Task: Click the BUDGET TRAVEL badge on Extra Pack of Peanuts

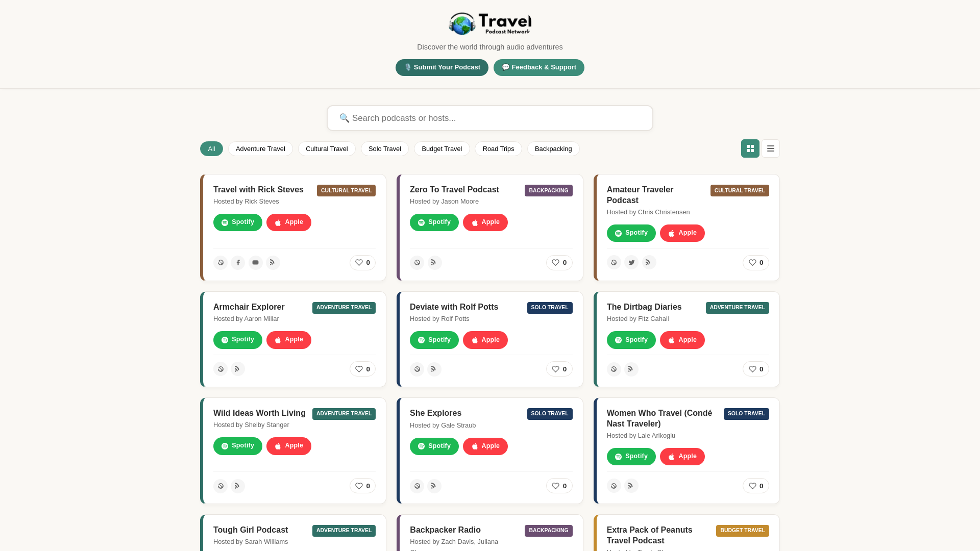Action: (743, 531)
